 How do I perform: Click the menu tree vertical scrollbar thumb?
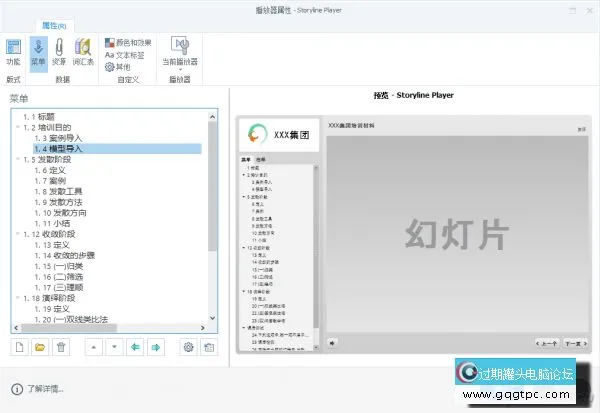212,186
